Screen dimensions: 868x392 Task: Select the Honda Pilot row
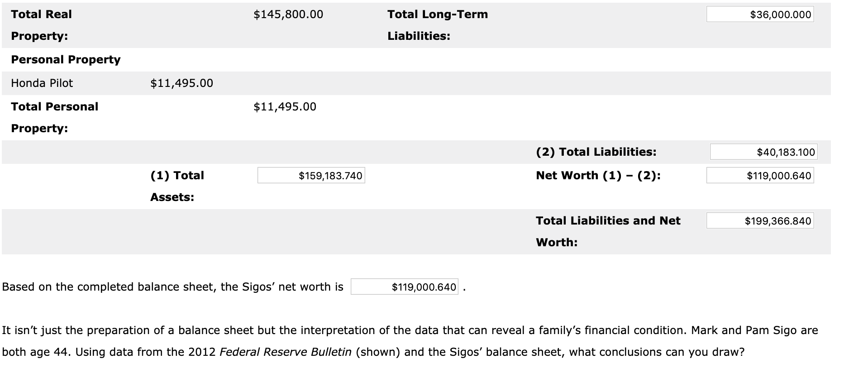coord(42,83)
